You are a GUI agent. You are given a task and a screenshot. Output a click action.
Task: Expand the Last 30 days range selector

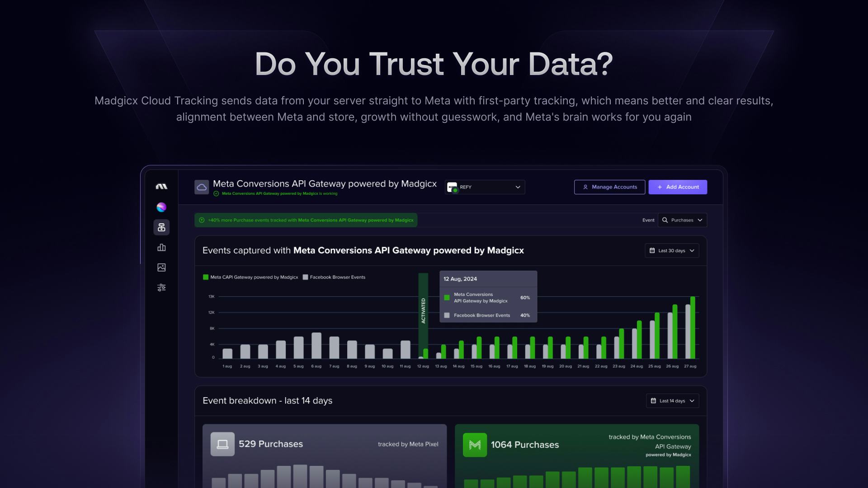[671, 251]
